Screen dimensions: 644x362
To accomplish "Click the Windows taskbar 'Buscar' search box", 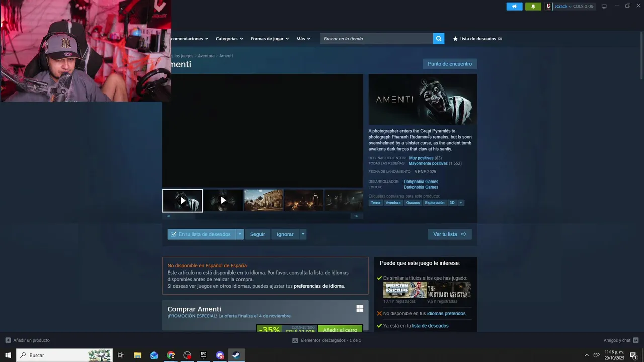I will pyautogui.click(x=64, y=355).
